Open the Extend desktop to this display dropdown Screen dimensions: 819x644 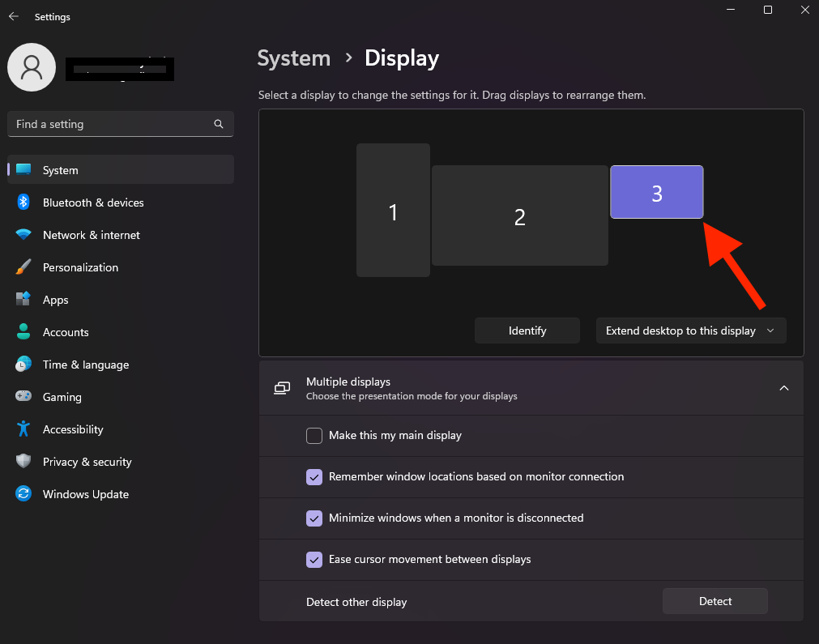(x=690, y=331)
